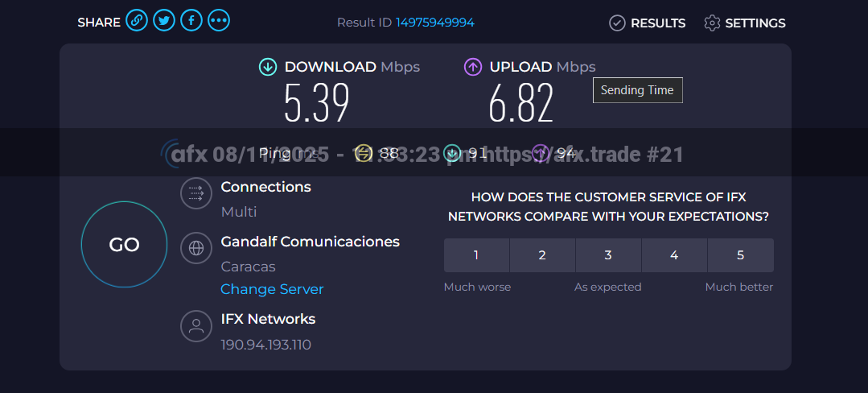Click the upload arrow icon
The width and height of the screenshot is (868, 393).
click(x=473, y=67)
